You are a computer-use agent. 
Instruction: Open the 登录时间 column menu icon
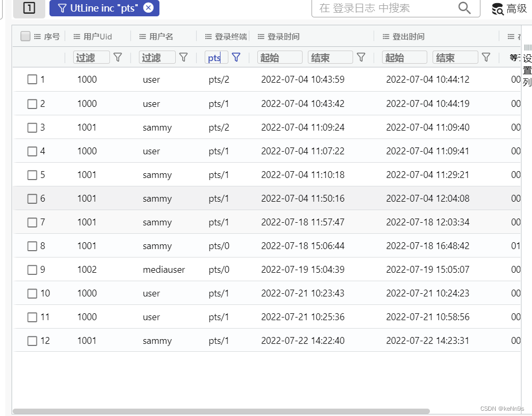pos(260,37)
